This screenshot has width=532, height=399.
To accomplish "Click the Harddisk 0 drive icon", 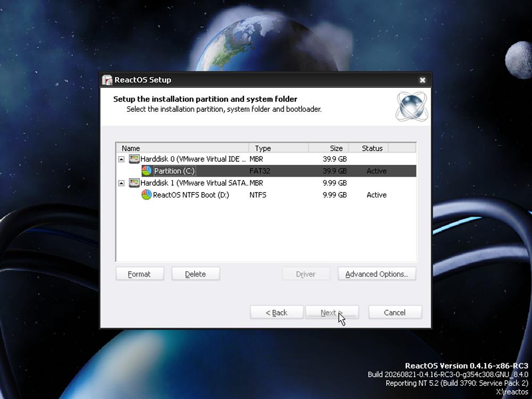I will [x=135, y=159].
